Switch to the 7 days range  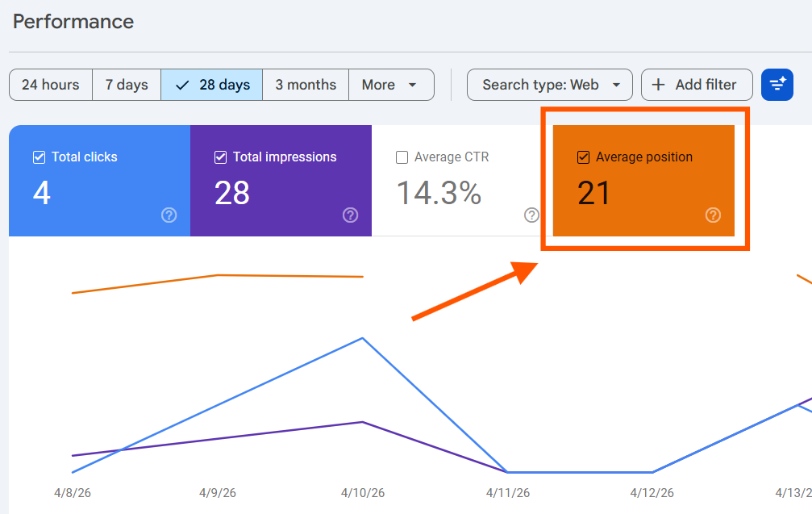tap(127, 85)
